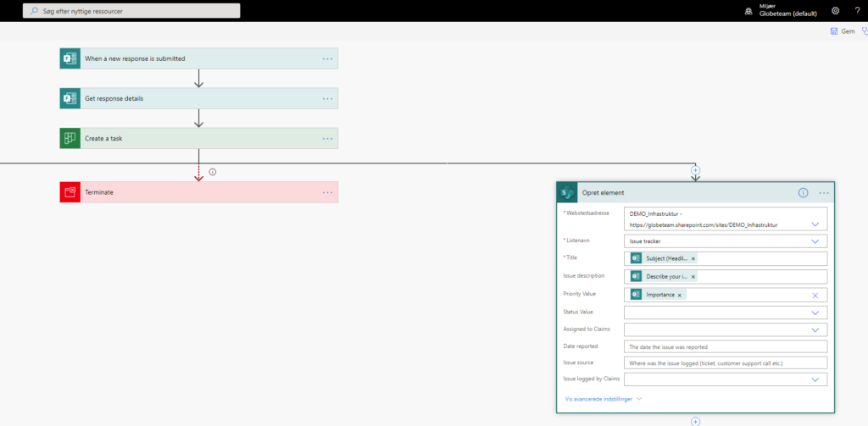
Task: Click the search magnifier icon
Action: (34, 11)
